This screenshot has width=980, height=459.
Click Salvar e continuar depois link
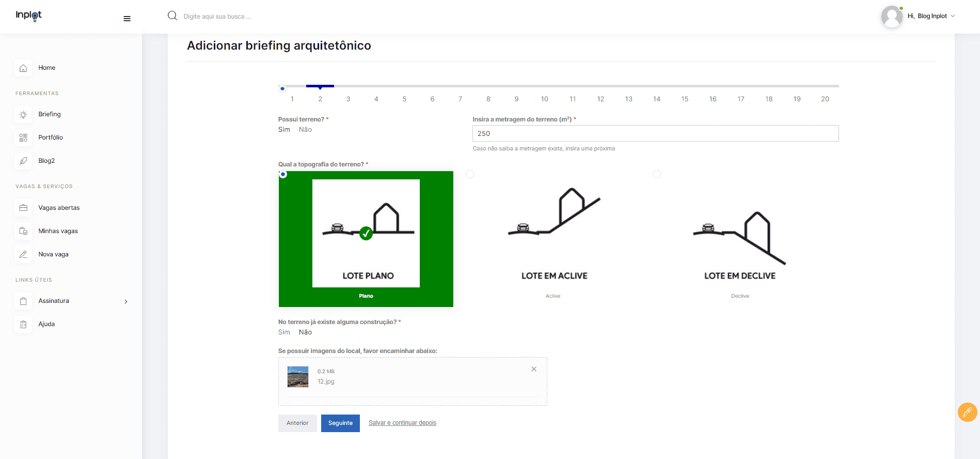pos(402,423)
